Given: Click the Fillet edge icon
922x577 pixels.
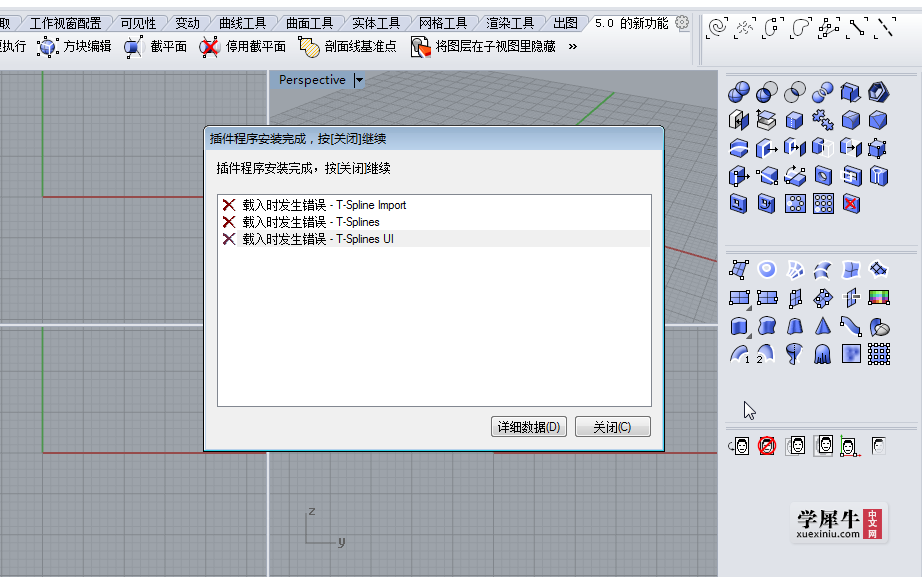Looking at the screenshot, I should click(850, 121).
